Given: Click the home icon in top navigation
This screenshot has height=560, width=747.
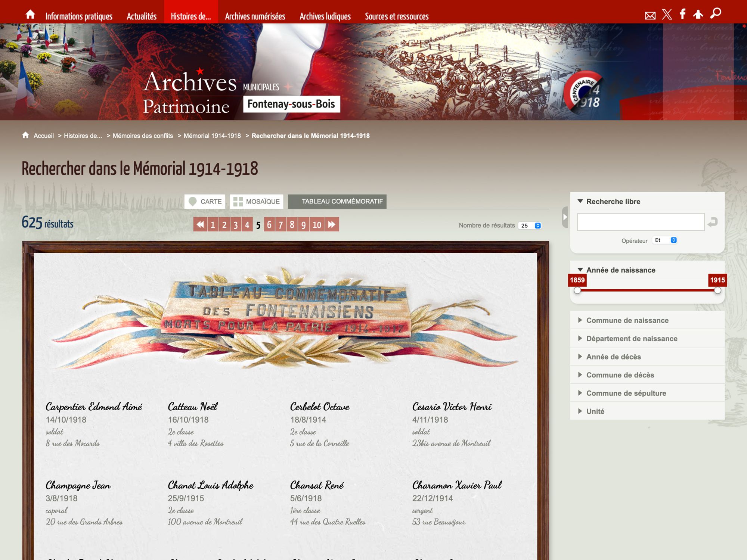Looking at the screenshot, I should 30,15.
